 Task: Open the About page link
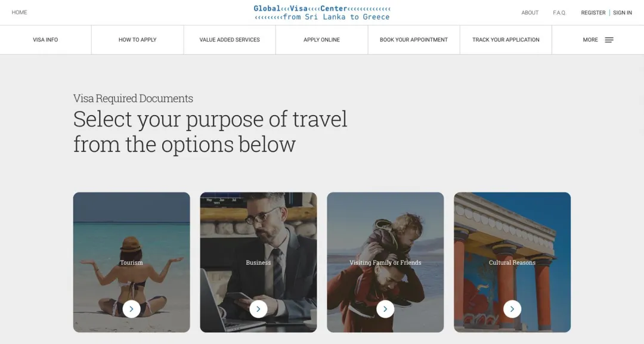point(530,13)
